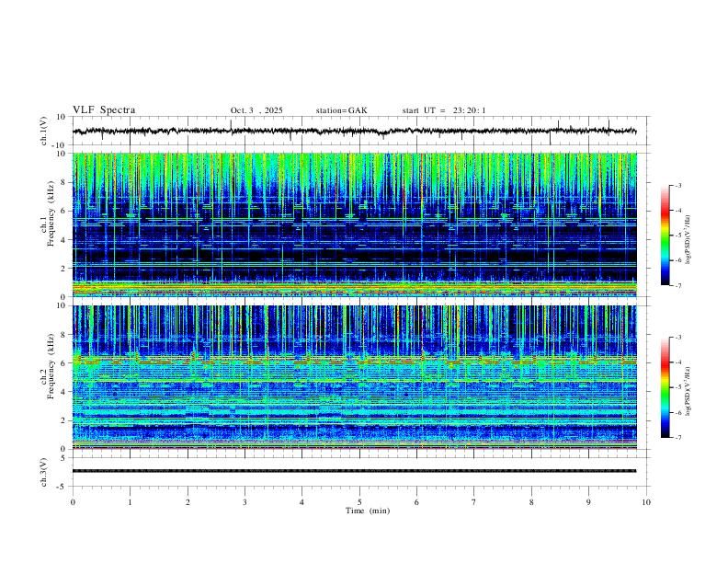This screenshot has width=728, height=563.
Task: Click the 8 tick label on Time axis
Action: (531, 502)
